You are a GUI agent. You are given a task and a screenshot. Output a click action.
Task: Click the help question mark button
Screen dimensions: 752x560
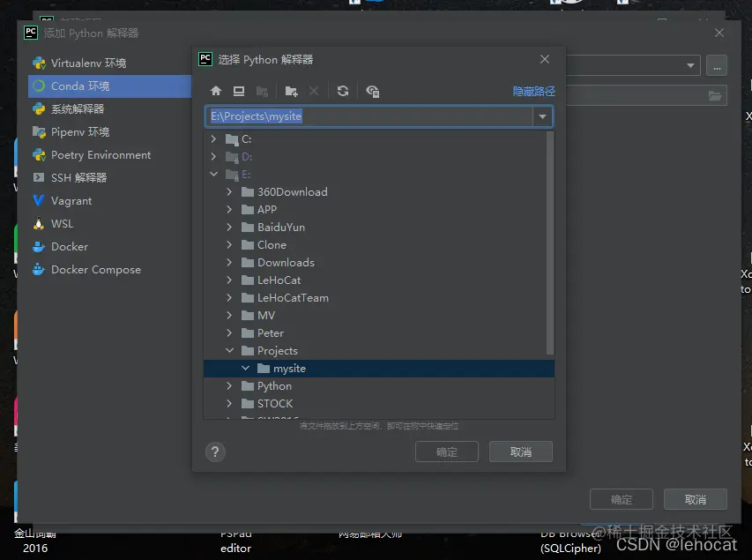coord(215,452)
